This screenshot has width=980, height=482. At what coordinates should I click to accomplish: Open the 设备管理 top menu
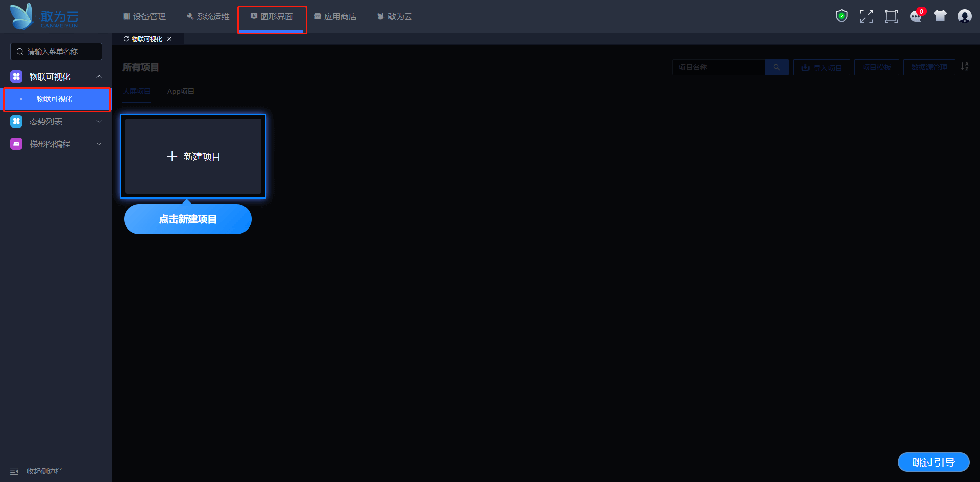click(x=144, y=17)
